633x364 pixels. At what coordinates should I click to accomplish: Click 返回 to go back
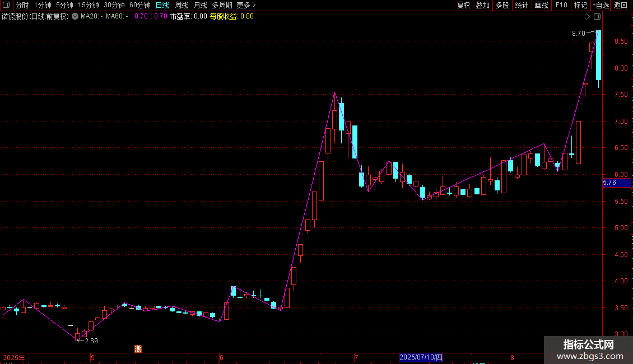point(621,5)
